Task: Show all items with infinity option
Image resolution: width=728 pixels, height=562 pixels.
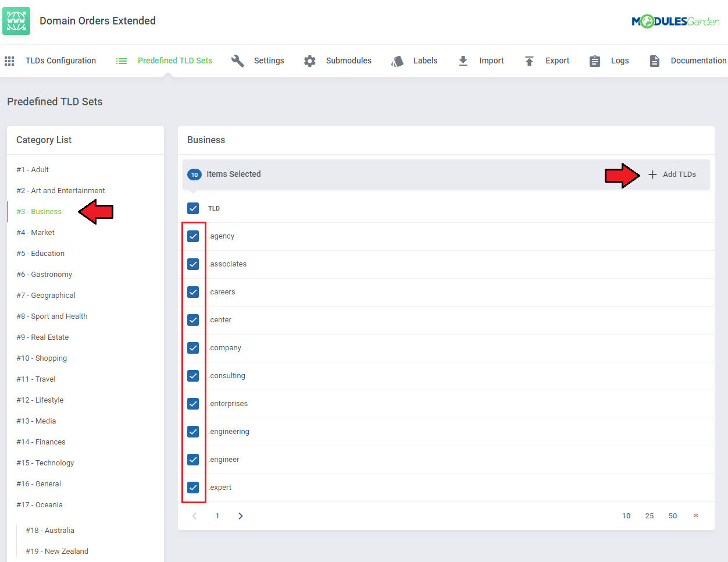Action: tap(696, 516)
